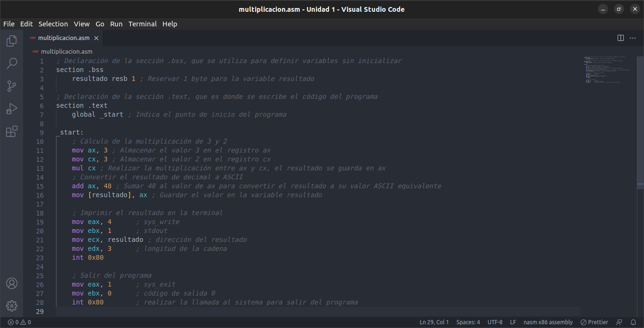Click on 'section .text' line

pos(82,106)
